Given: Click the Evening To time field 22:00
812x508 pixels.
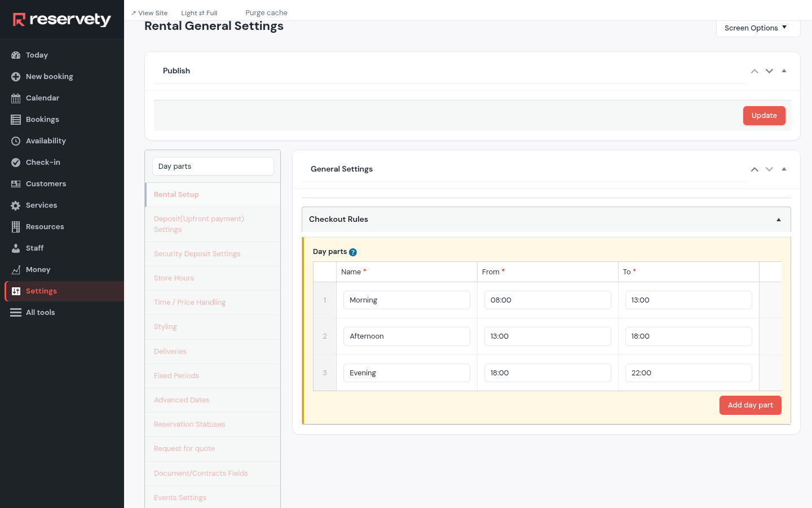Looking at the screenshot, I should [689, 373].
